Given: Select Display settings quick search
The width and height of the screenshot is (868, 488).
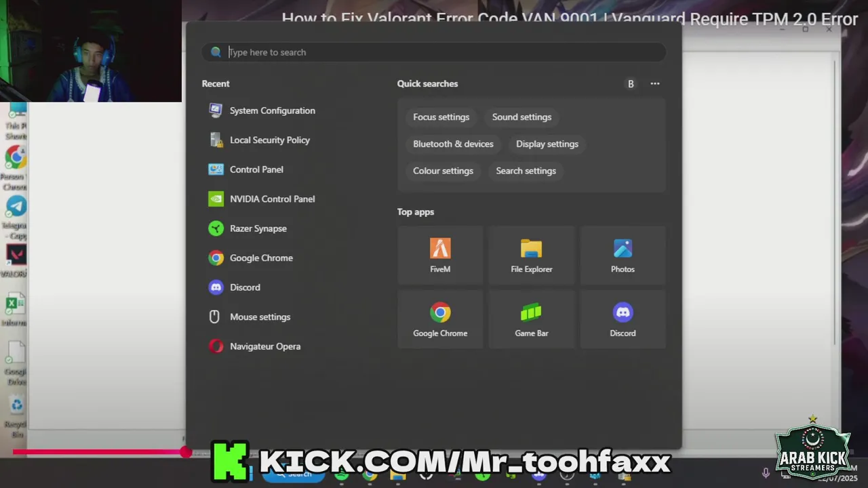Looking at the screenshot, I should [547, 144].
